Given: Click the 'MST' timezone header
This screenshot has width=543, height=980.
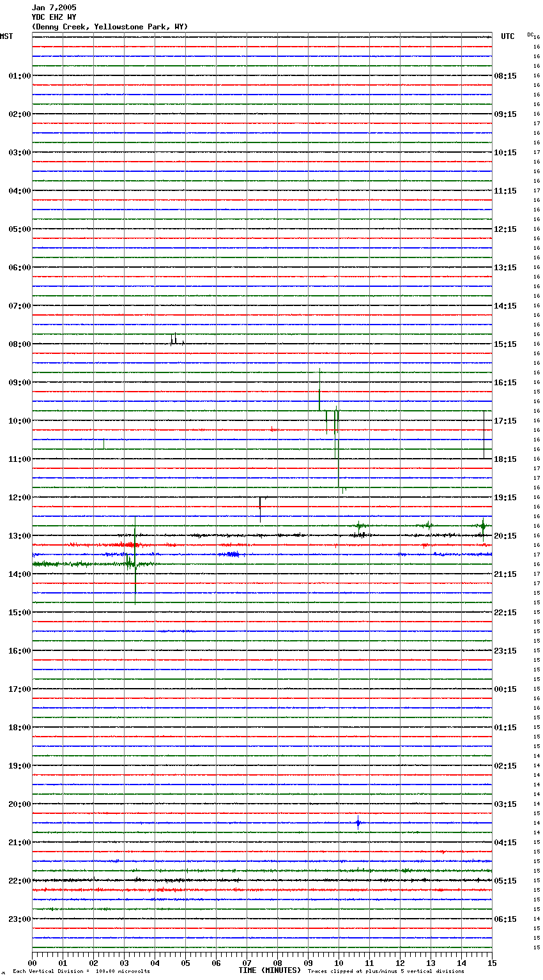Looking at the screenshot, I should point(6,36).
